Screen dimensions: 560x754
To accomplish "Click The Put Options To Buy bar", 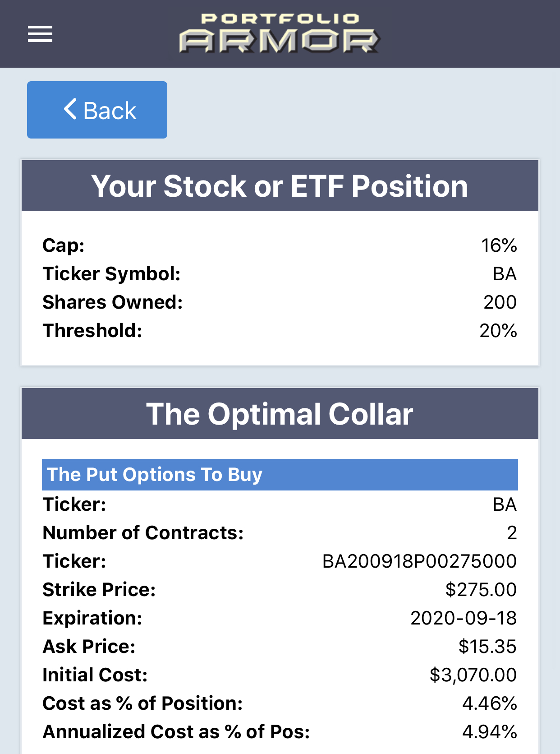I will click(x=280, y=475).
